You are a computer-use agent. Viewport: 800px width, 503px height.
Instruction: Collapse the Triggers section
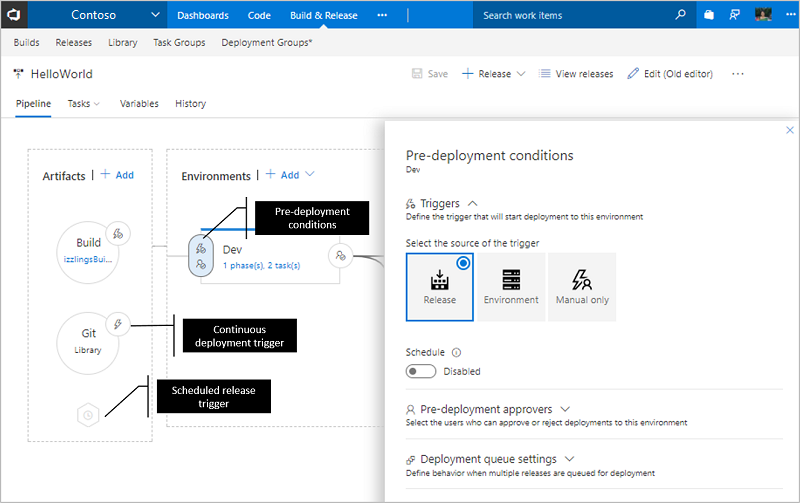pos(473,204)
